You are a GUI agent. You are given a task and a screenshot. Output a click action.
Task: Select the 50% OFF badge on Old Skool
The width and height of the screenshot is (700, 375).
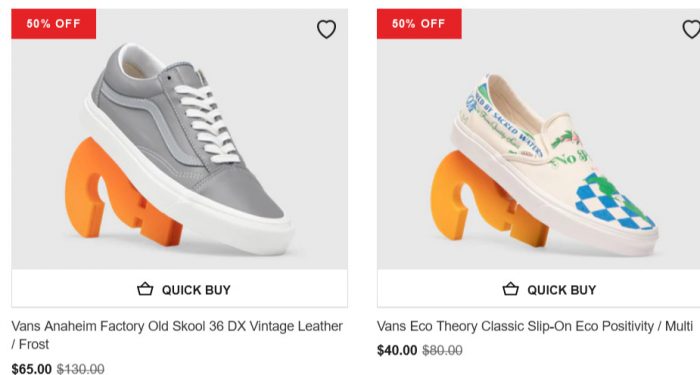54,24
